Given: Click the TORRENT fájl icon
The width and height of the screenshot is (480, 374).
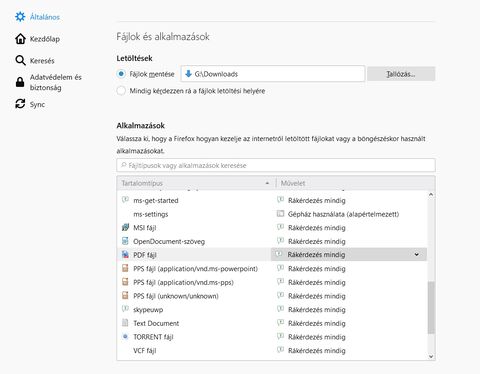Looking at the screenshot, I should (x=125, y=337).
